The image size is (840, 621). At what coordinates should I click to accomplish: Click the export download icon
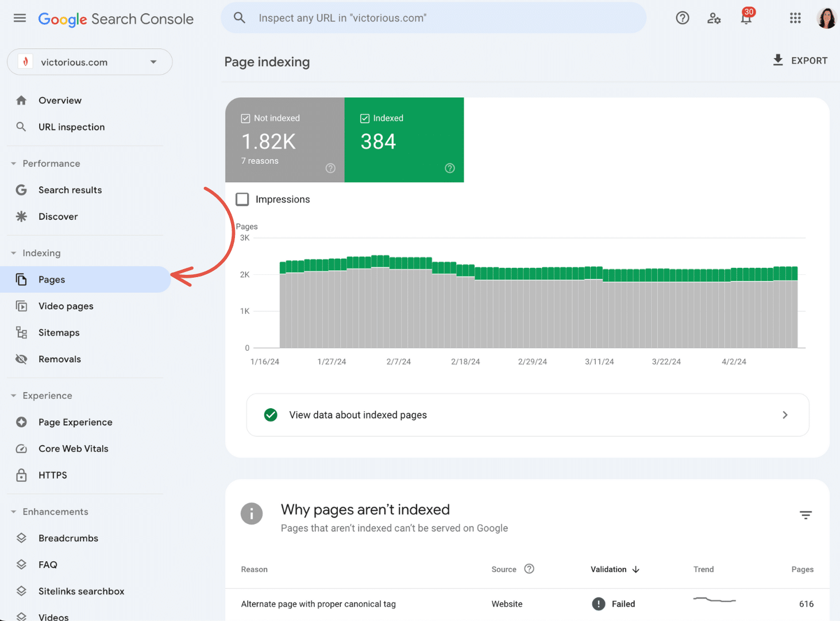(778, 60)
